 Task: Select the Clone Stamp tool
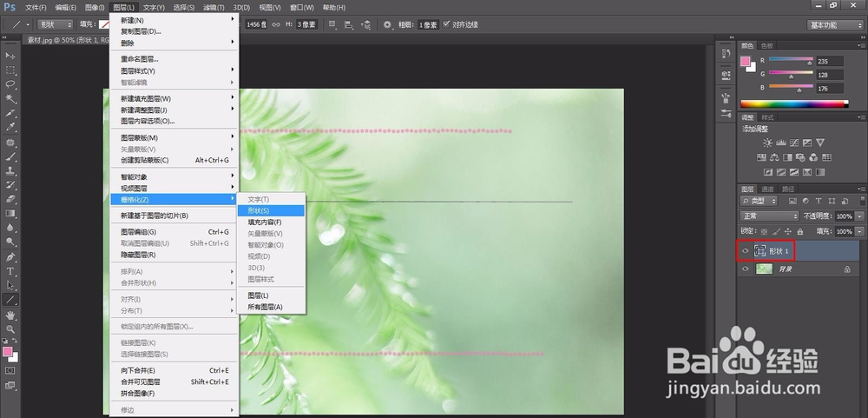[x=10, y=171]
